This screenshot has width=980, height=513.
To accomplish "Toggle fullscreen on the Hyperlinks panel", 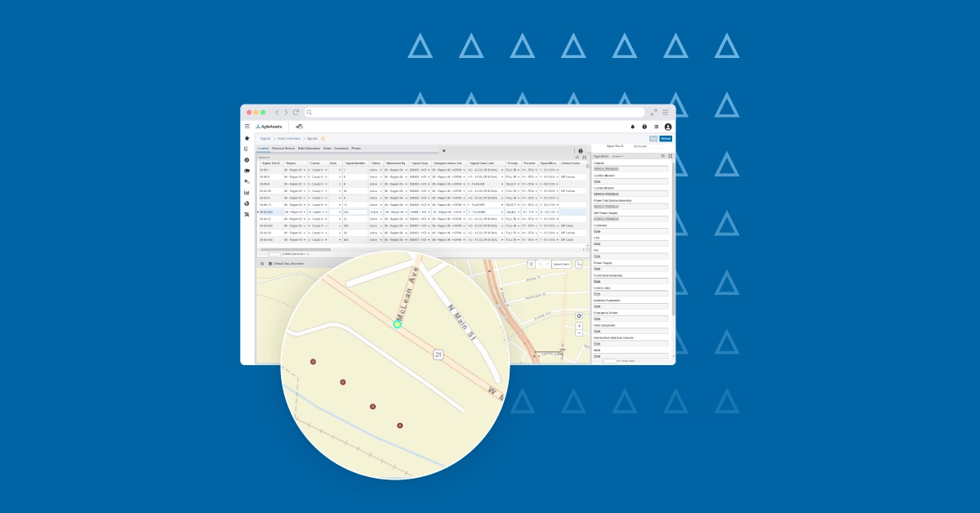I will pyautogui.click(x=670, y=155).
